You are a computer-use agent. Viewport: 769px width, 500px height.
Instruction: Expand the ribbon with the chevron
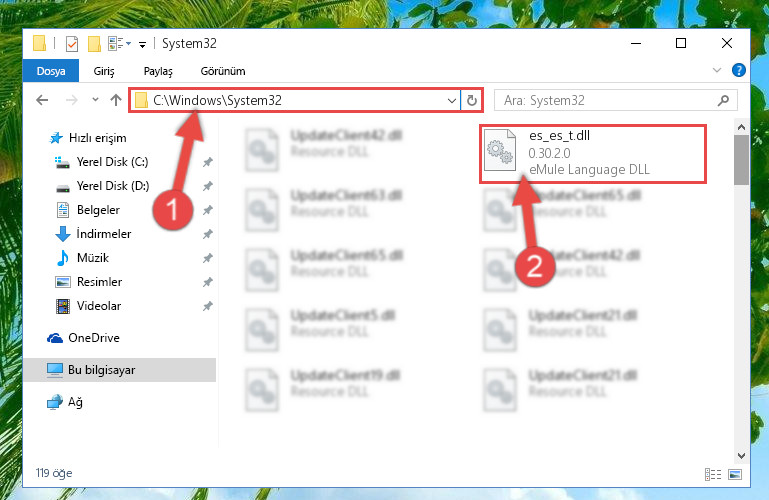click(717, 70)
